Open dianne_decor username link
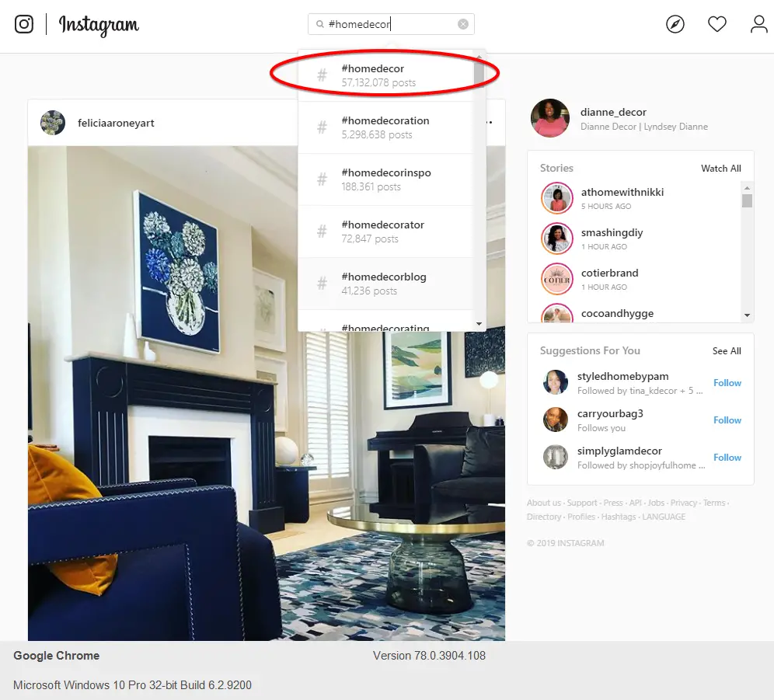Screen dimensions: 774x700 click(x=613, y=112)
